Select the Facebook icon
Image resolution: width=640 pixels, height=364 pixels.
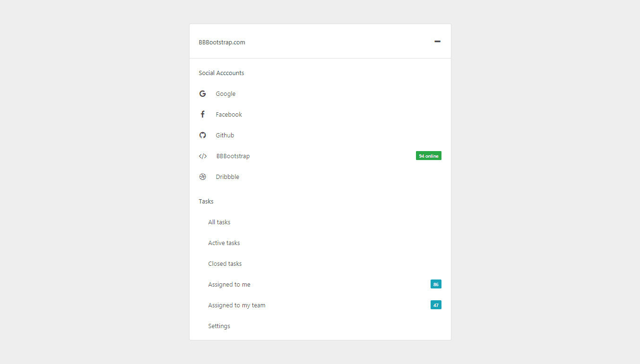[x=203, y=114]
